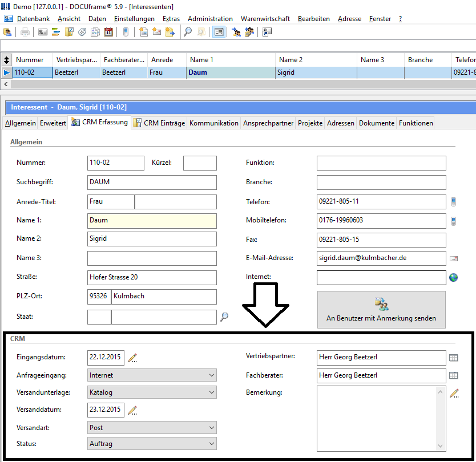Viewport: 476px width, 462px height.
Task: Open the calendar icon showing 11
Action: [108, 32]
